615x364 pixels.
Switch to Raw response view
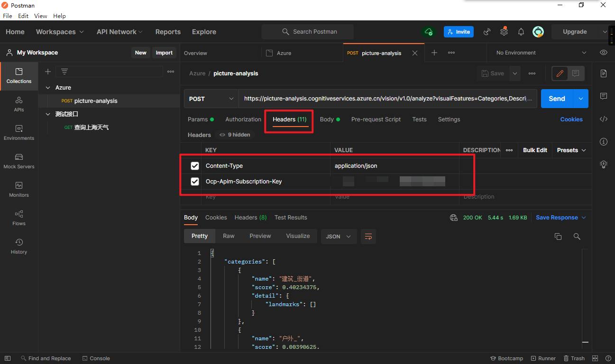pyautogui.click(x=229, y=236)
